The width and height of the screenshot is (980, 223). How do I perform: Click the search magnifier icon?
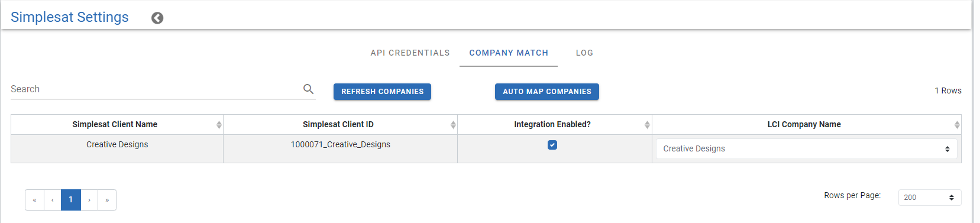[x=308, y=89]
